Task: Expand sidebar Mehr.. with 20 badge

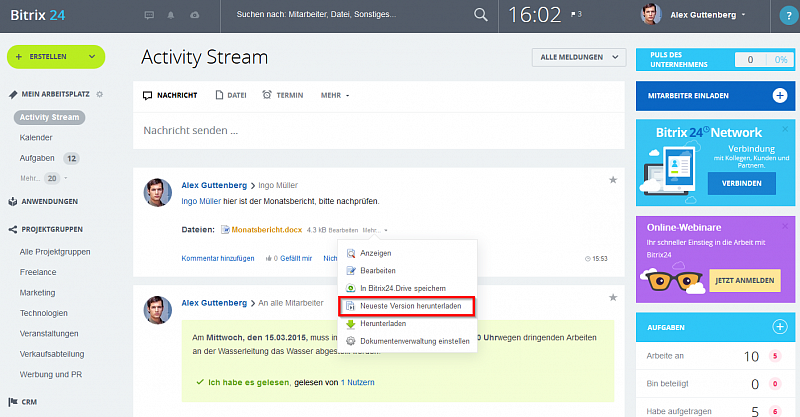Action: click(x=44, y=178)
